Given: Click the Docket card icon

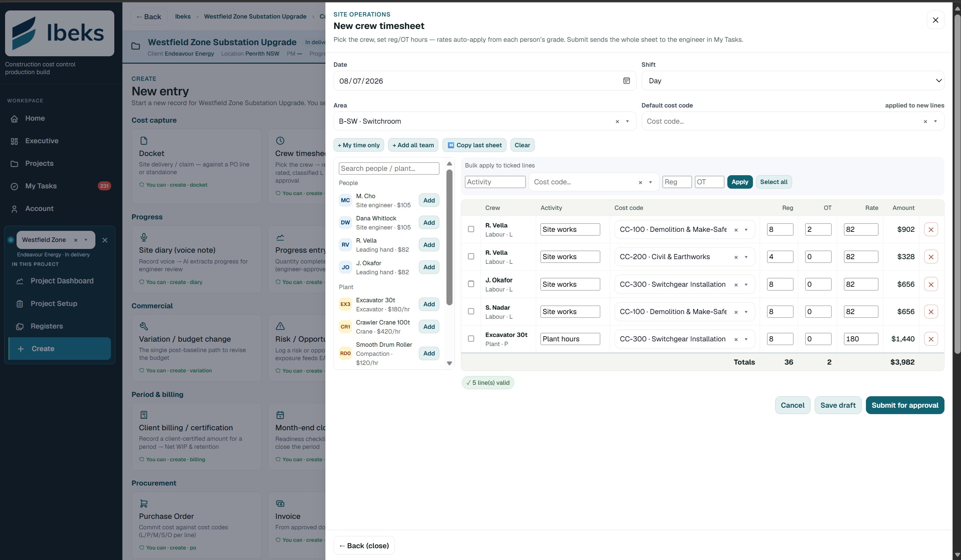Looking at the screenshot, I should pyautogui.click(x=144, y=141).
